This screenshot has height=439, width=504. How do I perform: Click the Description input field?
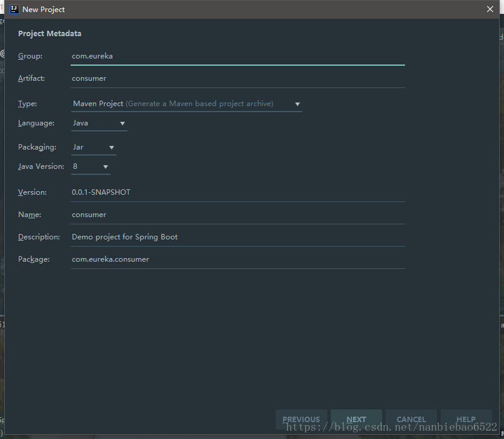click(237, 237)
